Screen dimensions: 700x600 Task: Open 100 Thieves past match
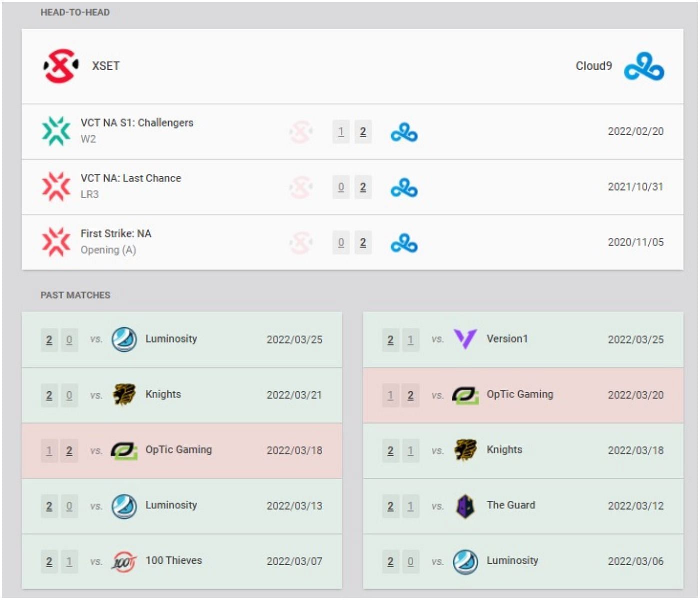click(182, 562)
